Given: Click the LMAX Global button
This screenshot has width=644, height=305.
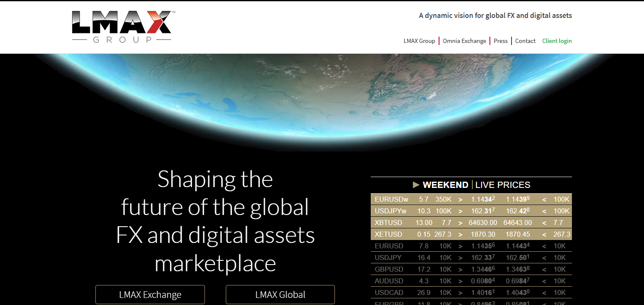Looking at the screenshot, I should [x=280, y=295].
